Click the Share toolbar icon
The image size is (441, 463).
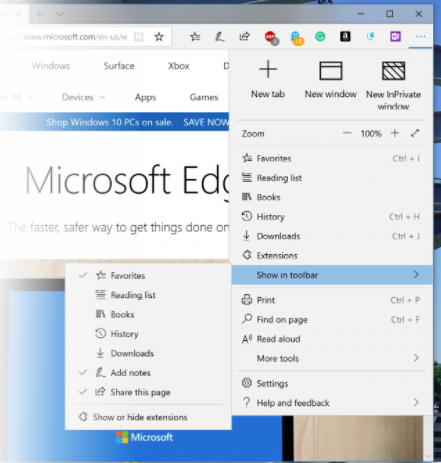[244, 36]
